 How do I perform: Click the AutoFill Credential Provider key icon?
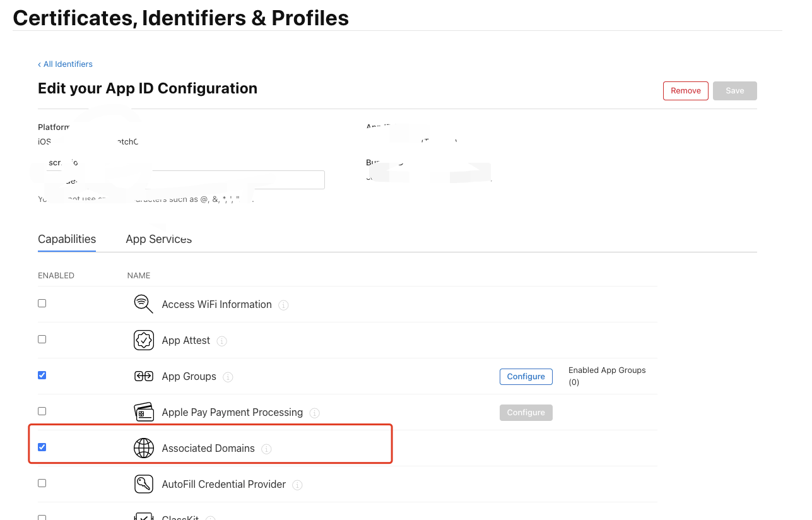pos(144,484)
